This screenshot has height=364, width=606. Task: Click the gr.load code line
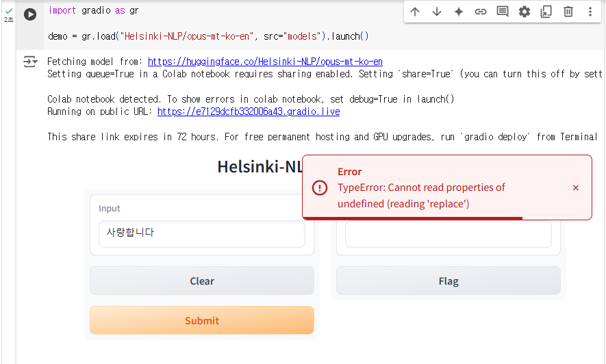pos(208,36)
